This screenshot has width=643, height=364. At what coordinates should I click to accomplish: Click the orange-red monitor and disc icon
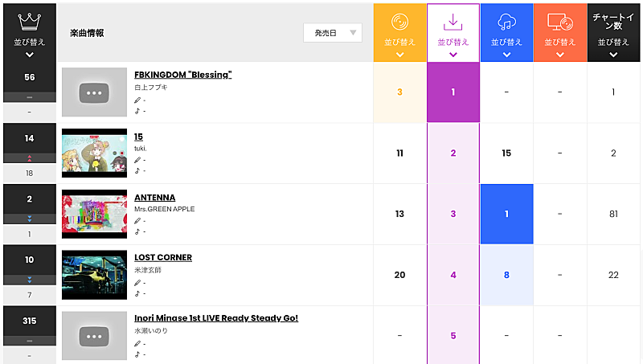point(559,22)
